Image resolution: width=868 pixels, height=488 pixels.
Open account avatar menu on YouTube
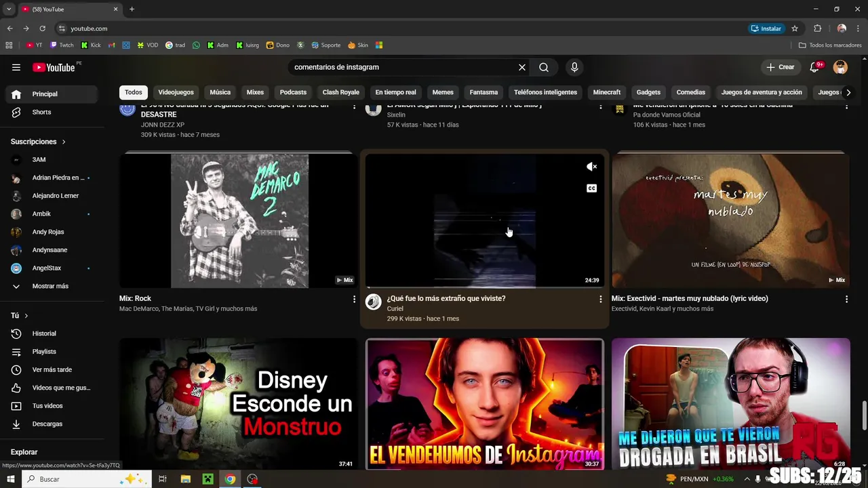pos(840,67)
